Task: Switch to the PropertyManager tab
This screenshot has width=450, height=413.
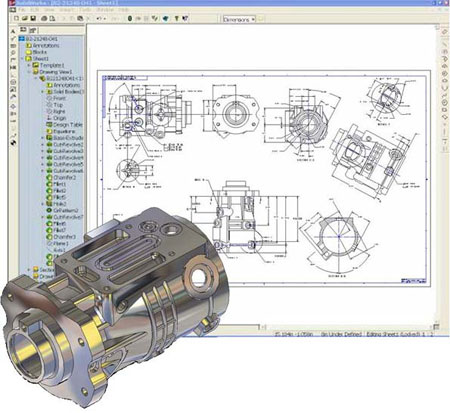Action: pos(32,30)
